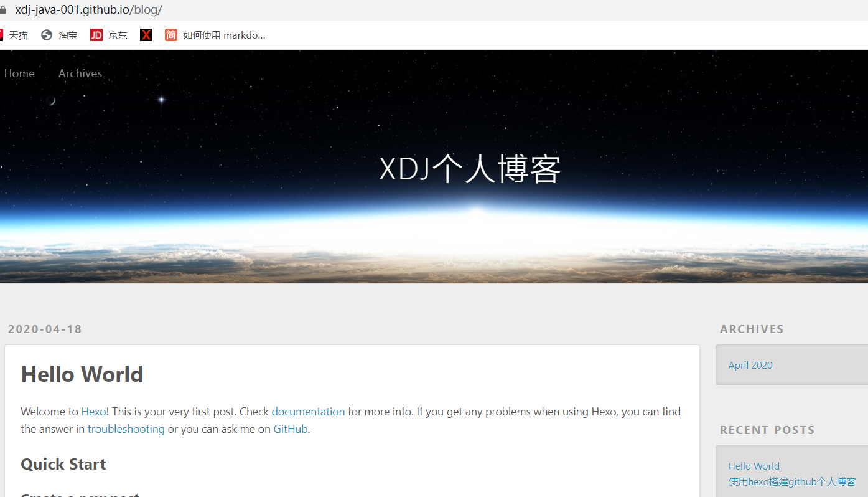
Task: Visit the troubleshooting link
Action: pos(126,428)
